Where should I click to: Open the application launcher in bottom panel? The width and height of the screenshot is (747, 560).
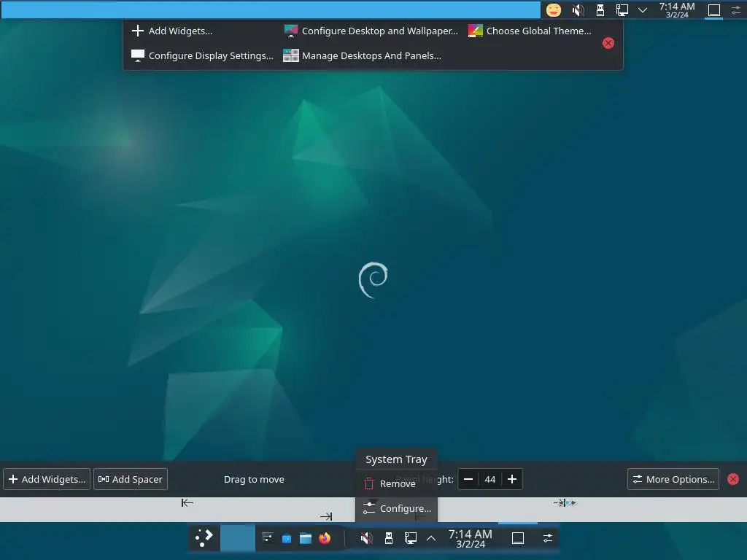click(x=204, y=538)
